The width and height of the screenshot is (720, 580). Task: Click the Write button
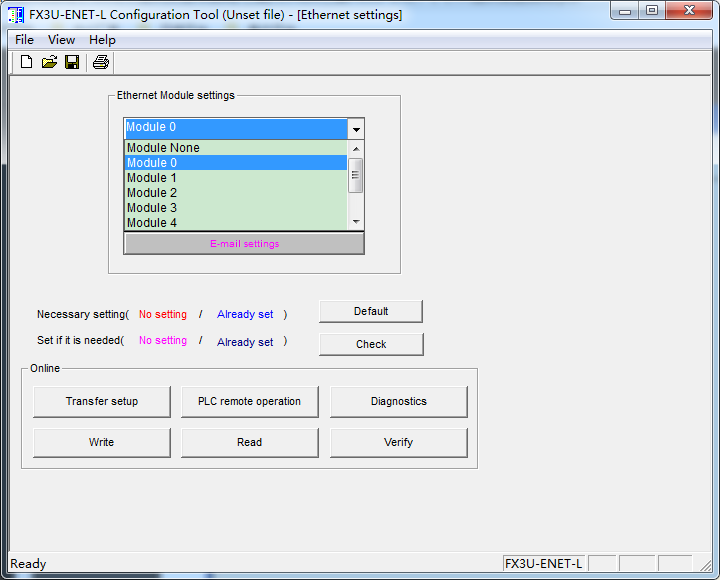[102, 442]
